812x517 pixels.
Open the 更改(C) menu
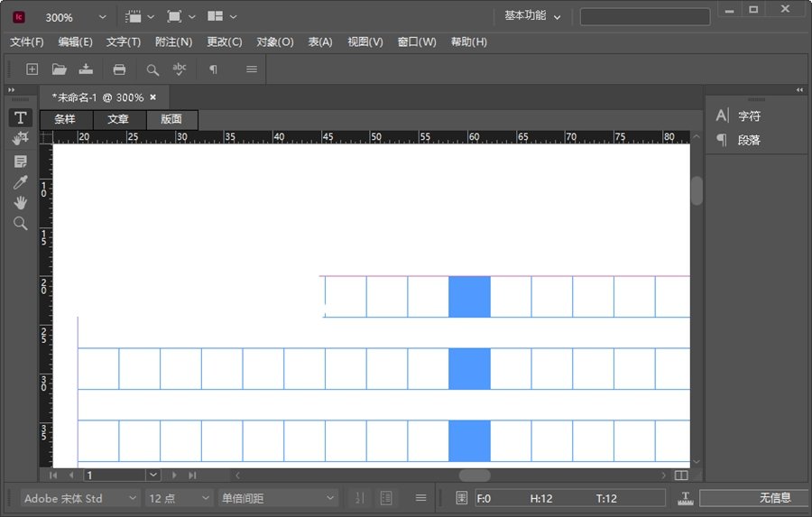(x=225, y=42)
